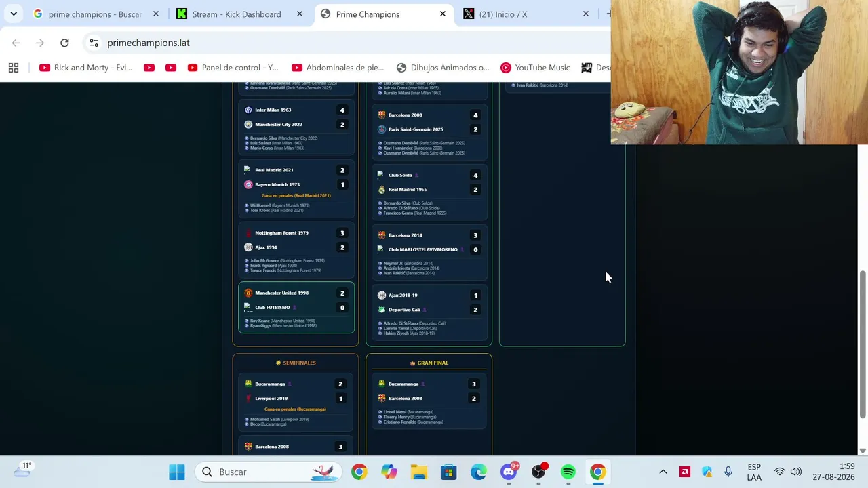Click the Real Madrid 1955 crest
This screenshot has height=488, width=868.
382,190
